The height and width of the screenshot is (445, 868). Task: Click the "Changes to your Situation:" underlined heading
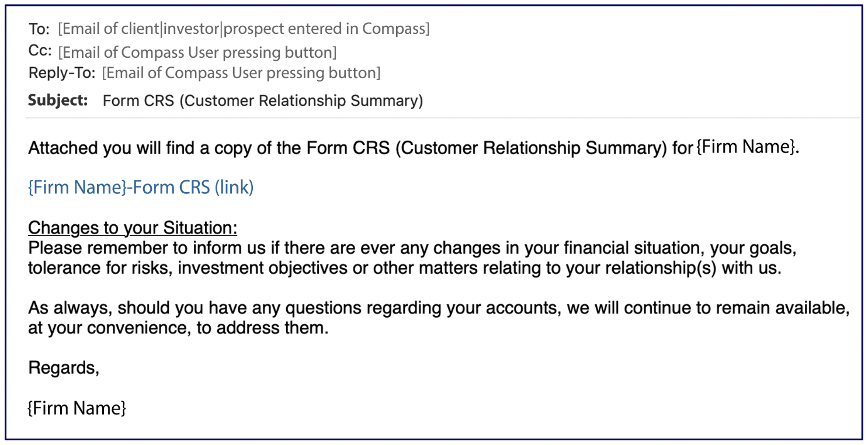[x=133, y=227]
